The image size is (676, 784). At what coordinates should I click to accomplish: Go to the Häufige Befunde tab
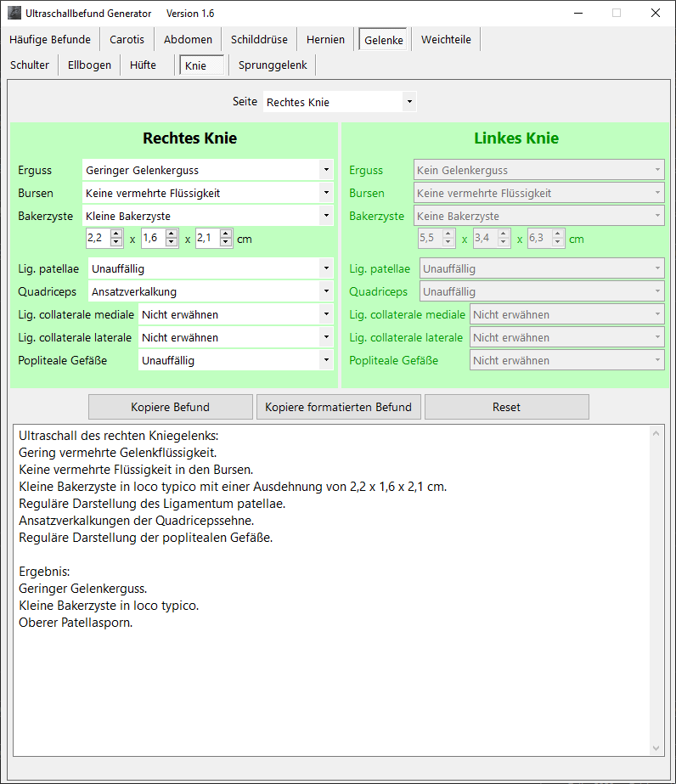tap(50, 39)
